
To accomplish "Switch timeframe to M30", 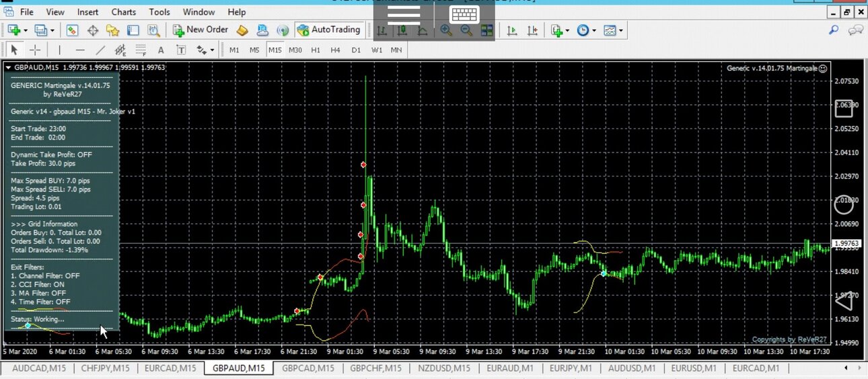I will coord(295,50).
